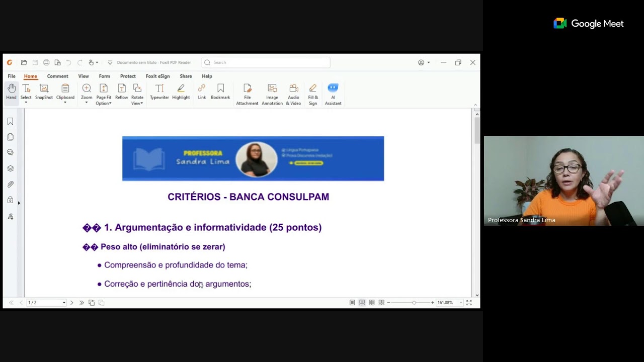Go to next page

click(71, 303)
